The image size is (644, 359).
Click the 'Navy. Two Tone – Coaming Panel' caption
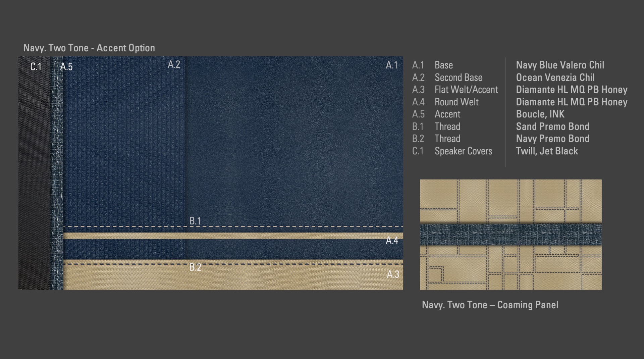(490, 305)
